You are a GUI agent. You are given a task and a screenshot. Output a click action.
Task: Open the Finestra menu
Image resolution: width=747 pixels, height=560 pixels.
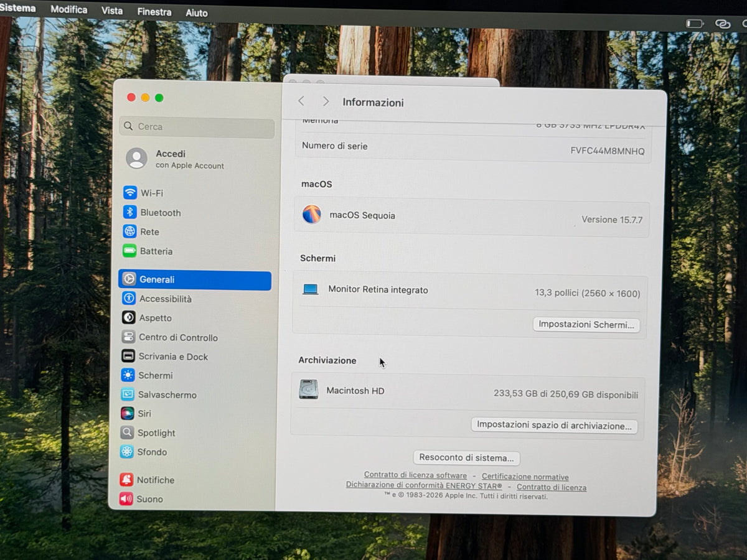[x=154, y=12]
